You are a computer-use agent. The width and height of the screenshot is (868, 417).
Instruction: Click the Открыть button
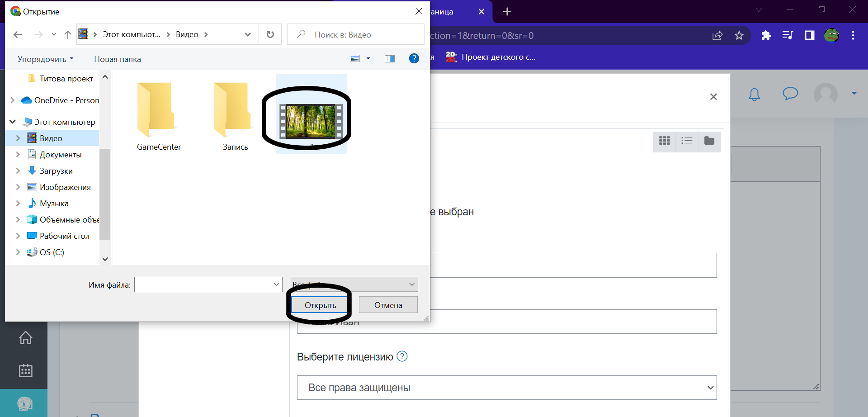click(320, 305)
